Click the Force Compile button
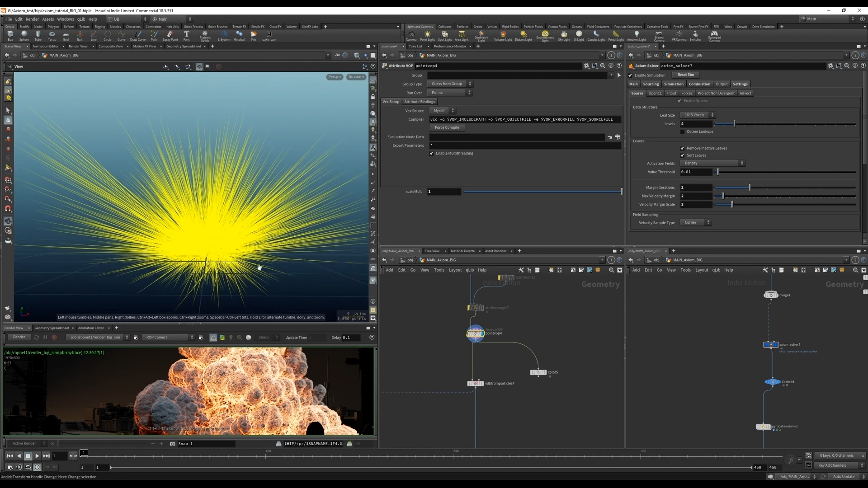 (x=447, y=128)
